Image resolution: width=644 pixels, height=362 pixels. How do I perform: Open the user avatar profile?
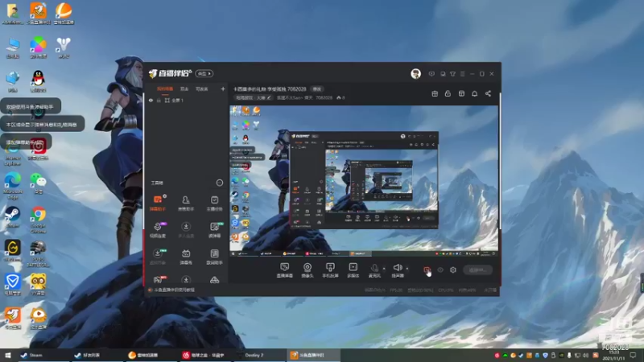(x=415, y=73)
